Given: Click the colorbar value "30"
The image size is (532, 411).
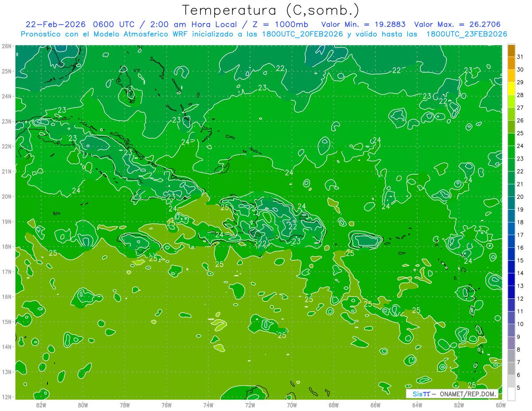Looking at the screenshot, I should point(520,70).
